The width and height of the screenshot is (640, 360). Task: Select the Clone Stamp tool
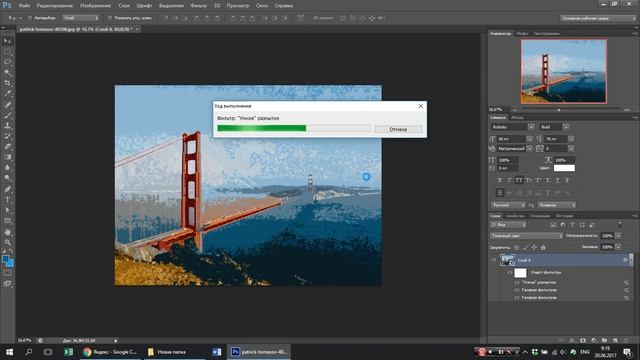click(x=7, y=126)
